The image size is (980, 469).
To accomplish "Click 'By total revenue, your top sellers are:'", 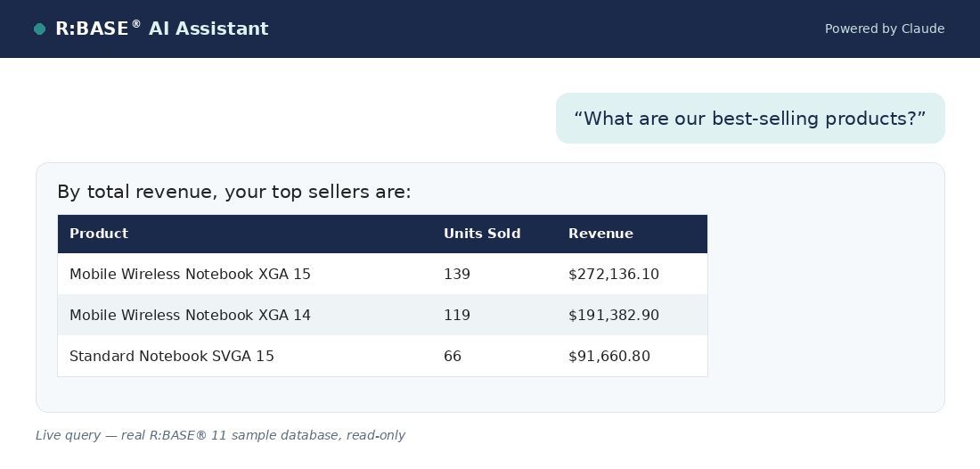I will tap(234, 192).
